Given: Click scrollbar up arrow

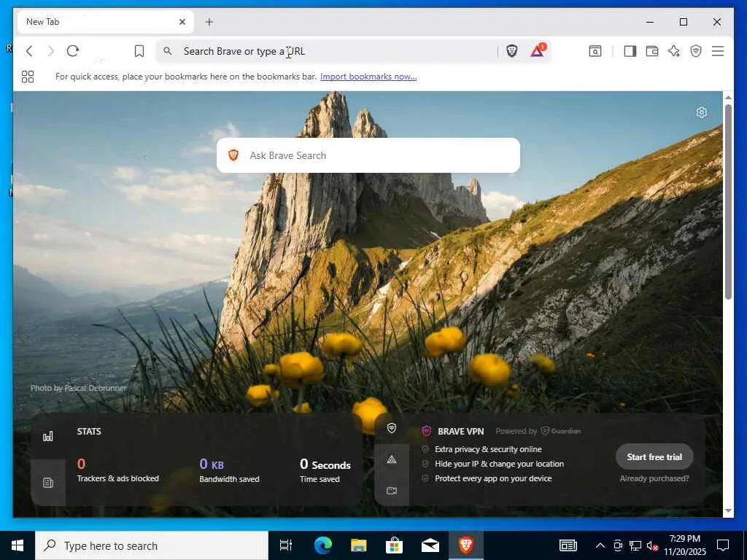Looking at the screenshot, I should tap(728, 97).
